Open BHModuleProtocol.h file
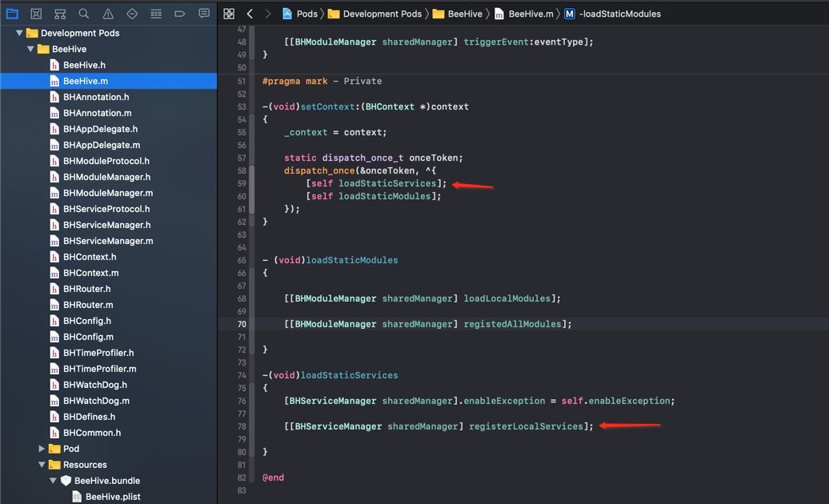The width and height of the screenshot is (829, 504). [x=108, y=161]
